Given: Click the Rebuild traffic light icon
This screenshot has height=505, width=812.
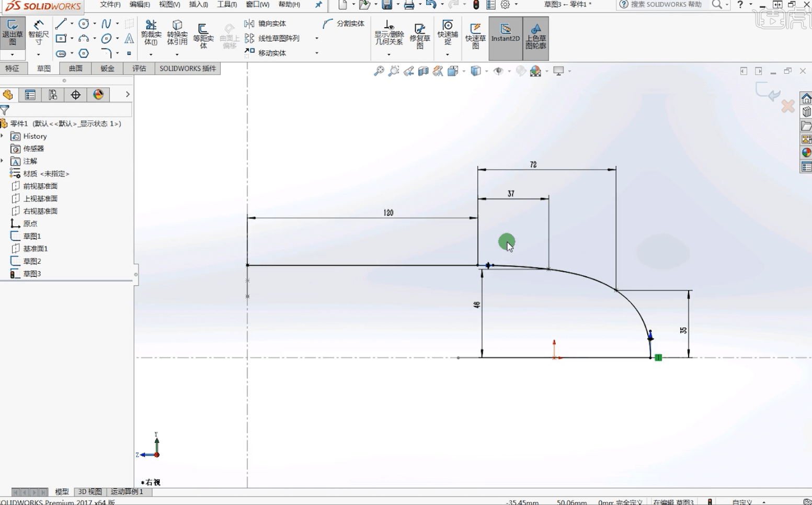Looking at the screenshot, I should (x=476, y=5).
